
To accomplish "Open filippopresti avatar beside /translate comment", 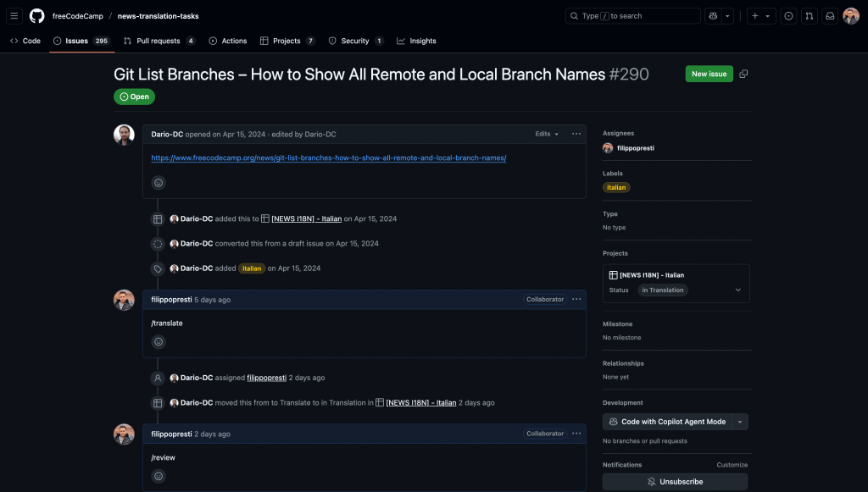I will click(x=124, y=300).
